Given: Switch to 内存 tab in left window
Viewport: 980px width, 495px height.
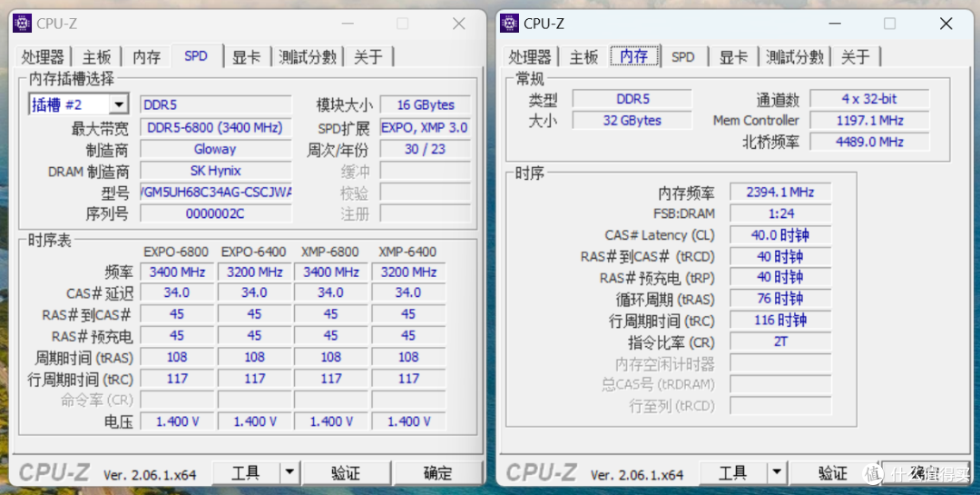Looking at the screenshot, I should point(146,57).
